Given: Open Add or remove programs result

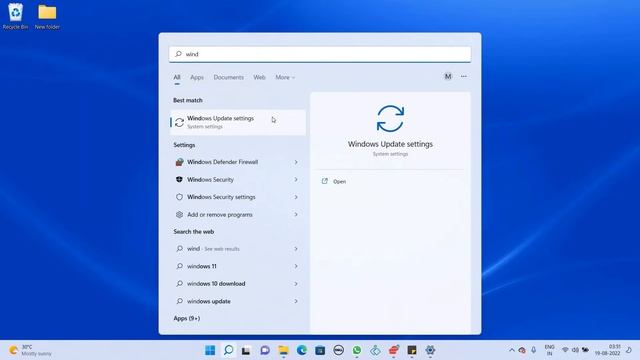Looking at the screenshot, I should click(238, 215).
